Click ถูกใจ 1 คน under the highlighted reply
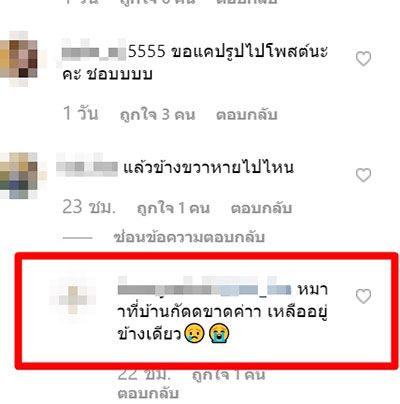The height and width of the screenshot is (404, 400). click(229, 375)
